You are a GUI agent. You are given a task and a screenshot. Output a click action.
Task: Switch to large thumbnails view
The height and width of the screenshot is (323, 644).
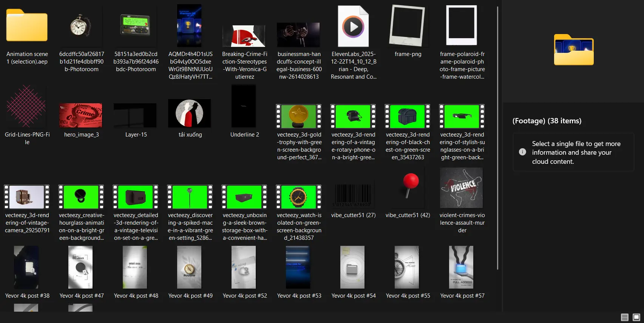pyautogui.click(x=636, y=317)
